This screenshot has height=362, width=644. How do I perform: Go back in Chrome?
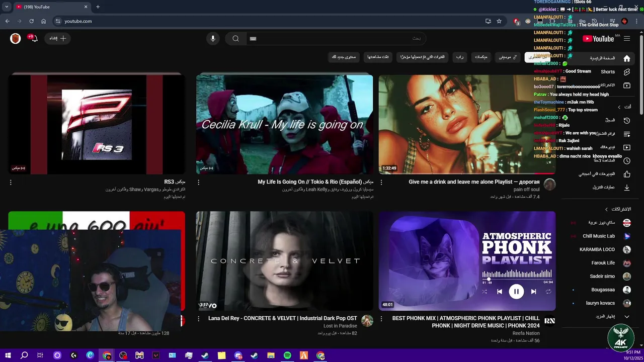coord(7,21)
